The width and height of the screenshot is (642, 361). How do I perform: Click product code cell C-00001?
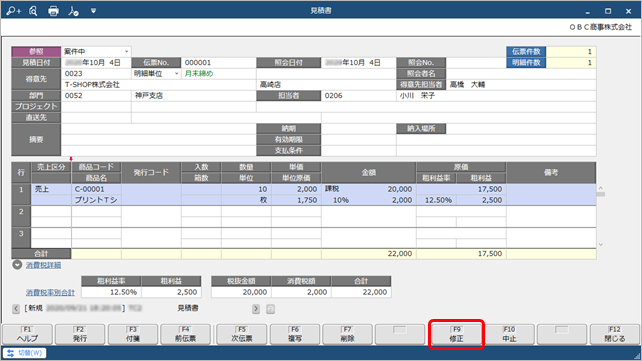click(x=96, y=189)
